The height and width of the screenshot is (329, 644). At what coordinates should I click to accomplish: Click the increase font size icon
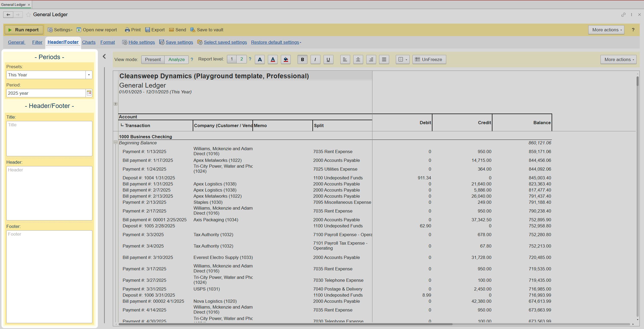(260, 59)
